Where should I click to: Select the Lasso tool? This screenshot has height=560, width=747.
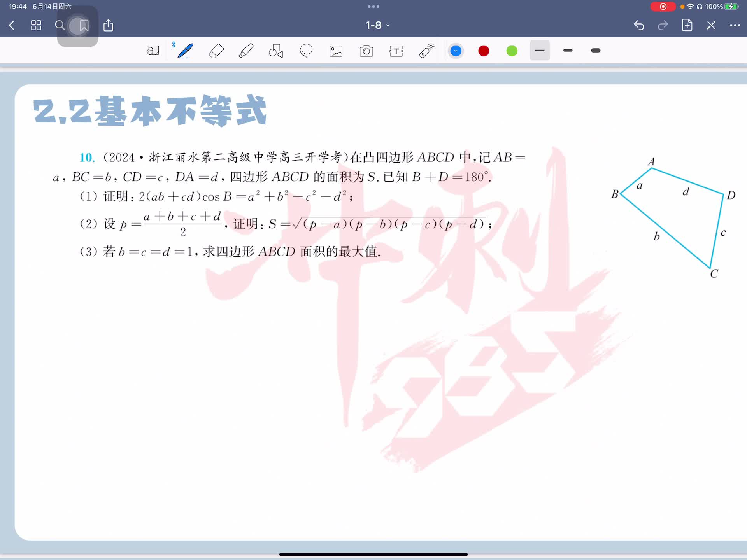pyautogui.click(x=306, y=51)
